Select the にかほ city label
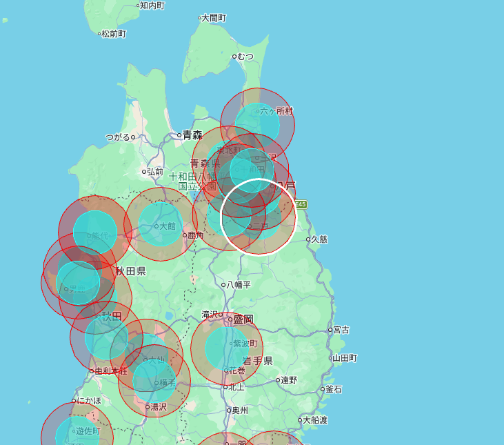This screenshot has width=504, height=445. pos(89,401)
